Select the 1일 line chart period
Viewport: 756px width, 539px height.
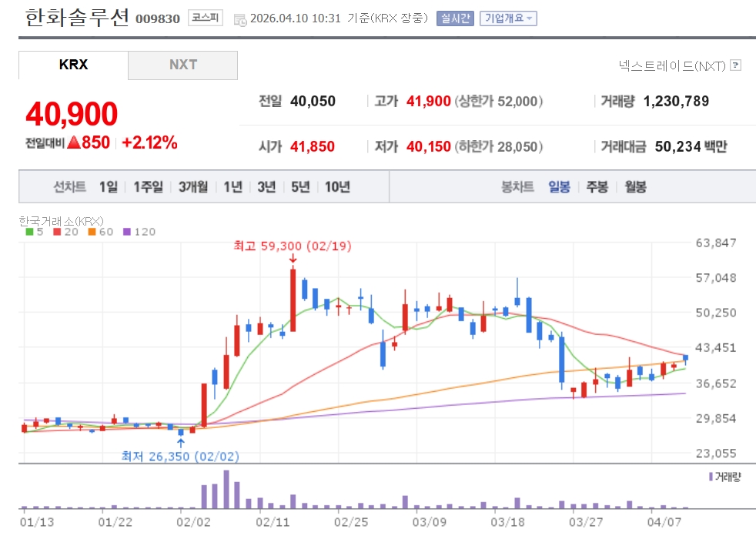pos(108,186)
